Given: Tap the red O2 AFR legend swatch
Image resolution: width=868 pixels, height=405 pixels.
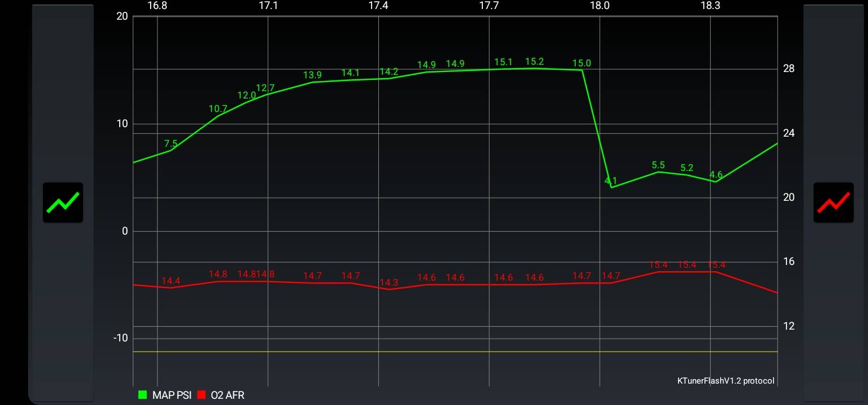Looking at the screenshot, I should pyautogui.click(x=202, y=395).
